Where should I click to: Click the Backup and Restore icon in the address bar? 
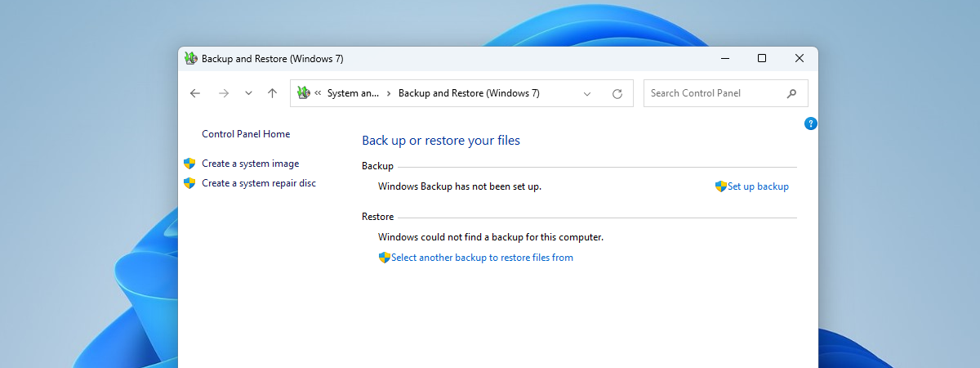[x=303, y=93]
